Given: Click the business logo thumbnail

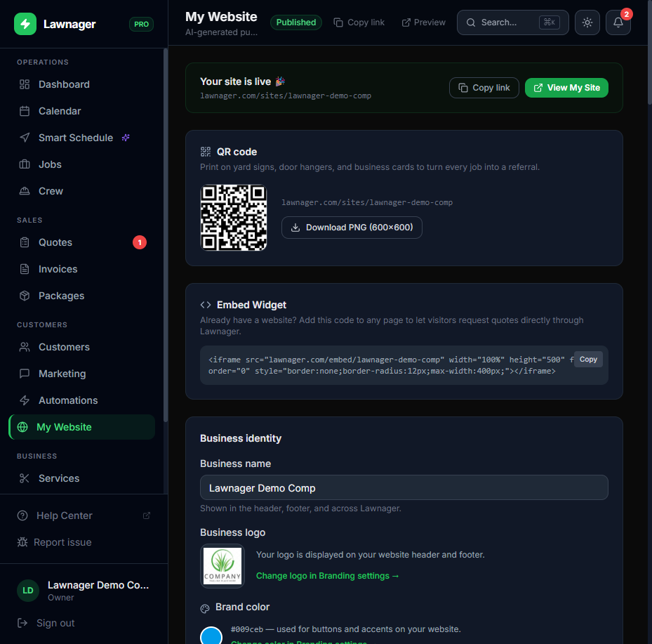Looking at the screenshot, I should click(222, 566).
